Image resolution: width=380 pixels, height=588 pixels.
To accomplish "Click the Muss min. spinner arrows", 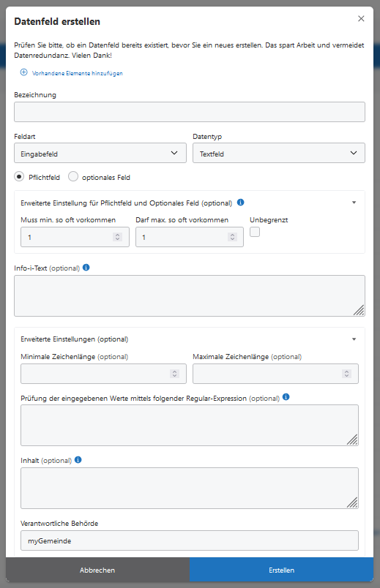I will [118, 237].
